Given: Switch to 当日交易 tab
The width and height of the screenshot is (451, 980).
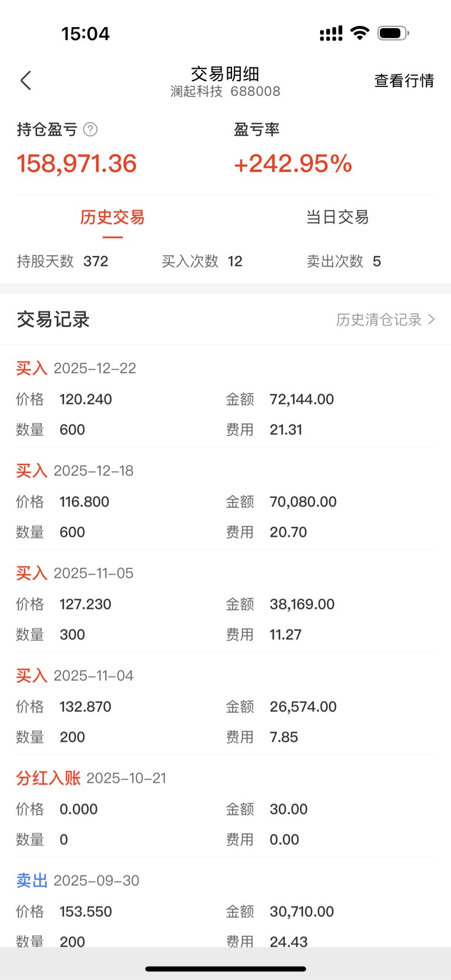Looking at the screenshot, I should click(x=337, y=217).
